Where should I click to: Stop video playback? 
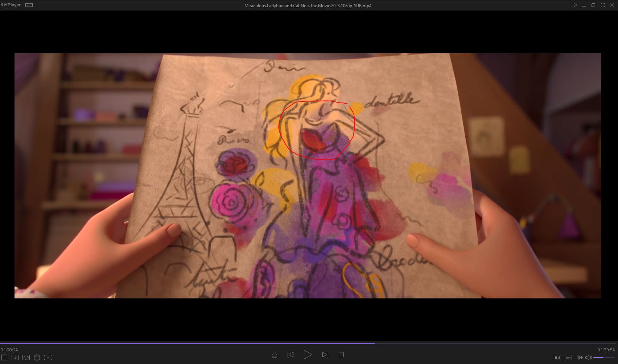[x=341, y=355]
